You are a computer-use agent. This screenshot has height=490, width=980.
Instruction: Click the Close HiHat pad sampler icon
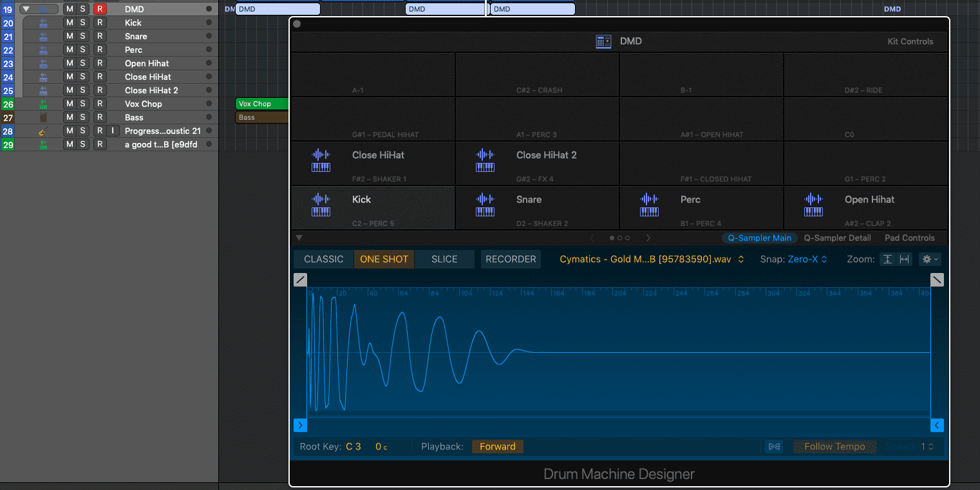tap(321, 161)
